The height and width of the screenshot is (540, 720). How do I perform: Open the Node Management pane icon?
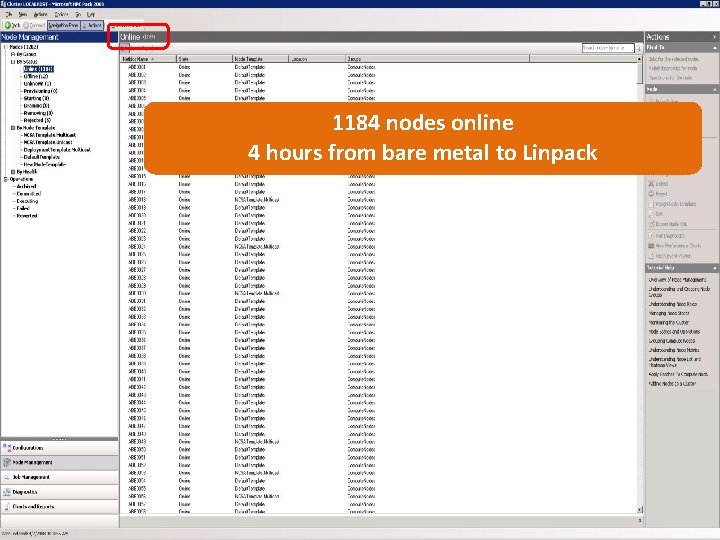(7, 462)
